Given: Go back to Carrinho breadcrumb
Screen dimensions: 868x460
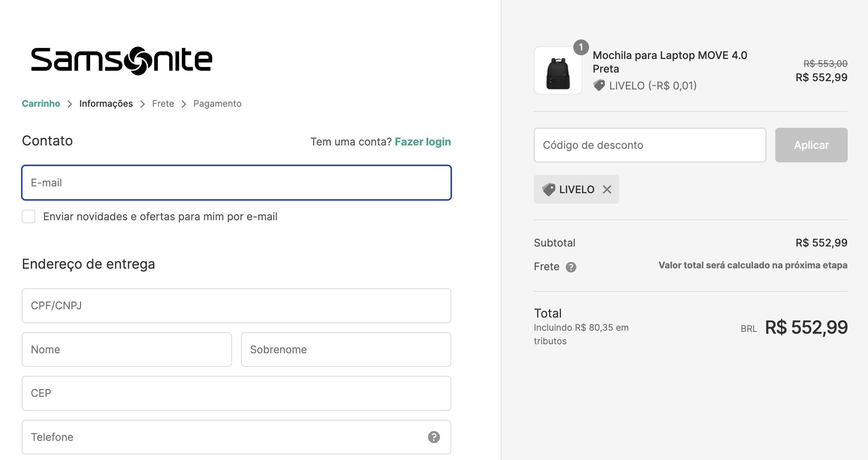Looking at the screenshot, I should [x=41, y=104].
